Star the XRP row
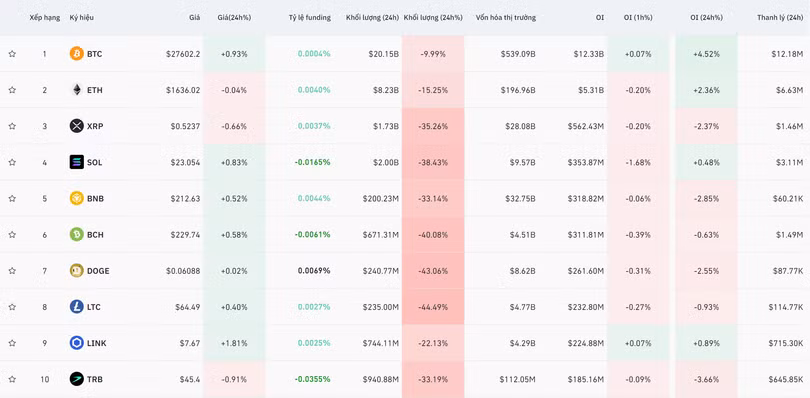This screenshot has height=398, width=810. [x=12, y=126]
